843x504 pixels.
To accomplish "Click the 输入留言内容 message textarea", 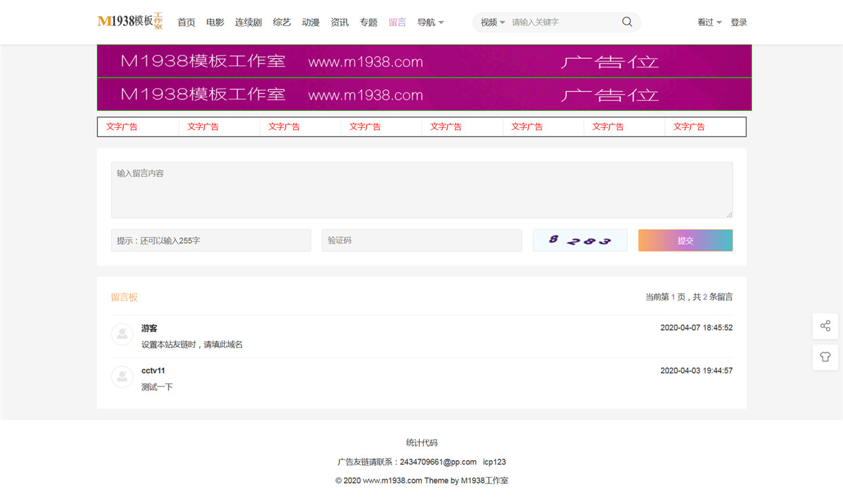I will coord(422,190).
